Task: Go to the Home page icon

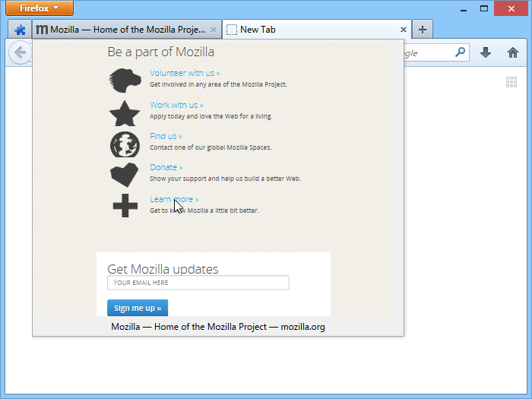Action: tap(513, 53)
